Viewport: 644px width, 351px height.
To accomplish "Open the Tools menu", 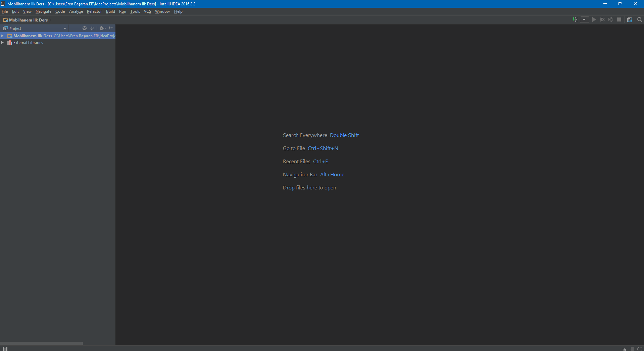I will click(135, 11).
